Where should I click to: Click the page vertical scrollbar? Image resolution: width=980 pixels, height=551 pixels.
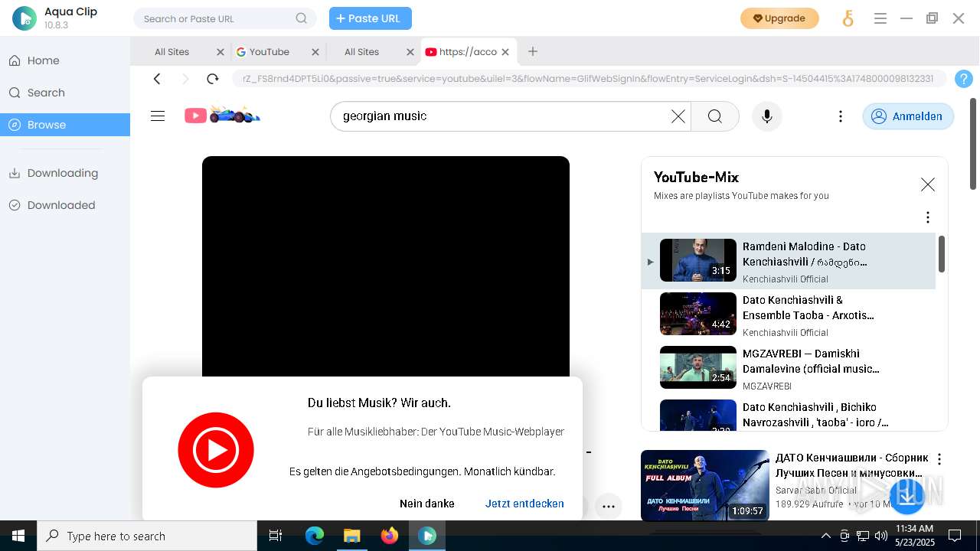click(973, 144)
